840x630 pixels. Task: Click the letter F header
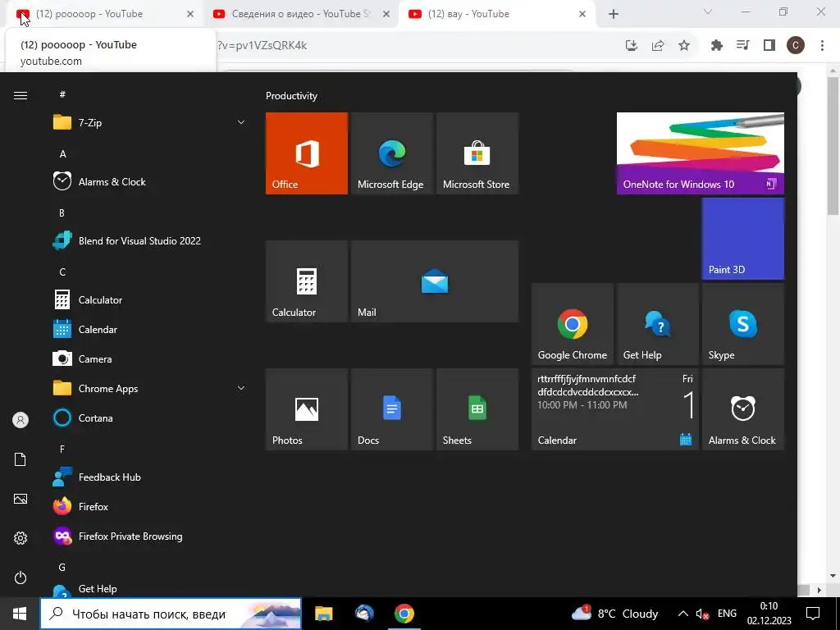[62, 449]
